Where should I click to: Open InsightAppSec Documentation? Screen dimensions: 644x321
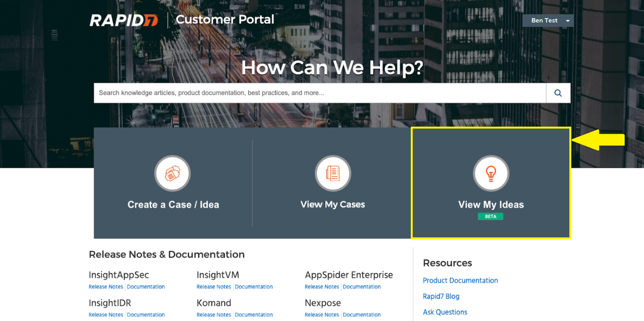click(x=146, y=287)
